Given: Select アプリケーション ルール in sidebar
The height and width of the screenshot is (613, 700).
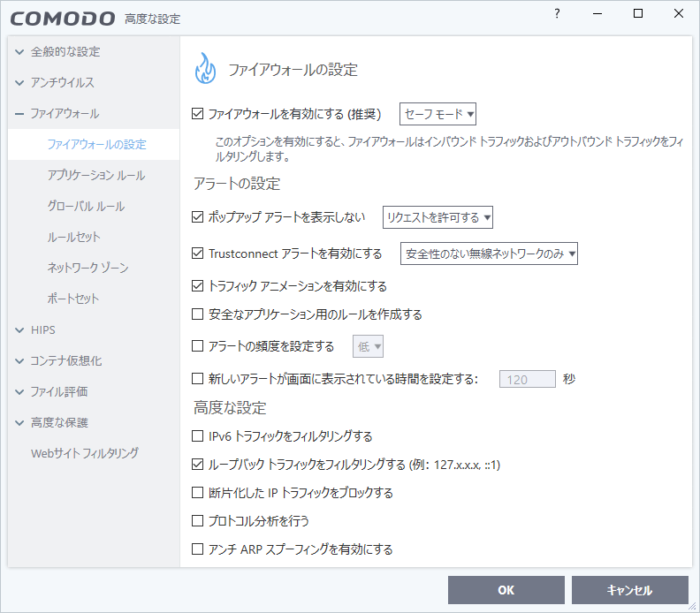Looking at the screenshot, I should point(95,176).
